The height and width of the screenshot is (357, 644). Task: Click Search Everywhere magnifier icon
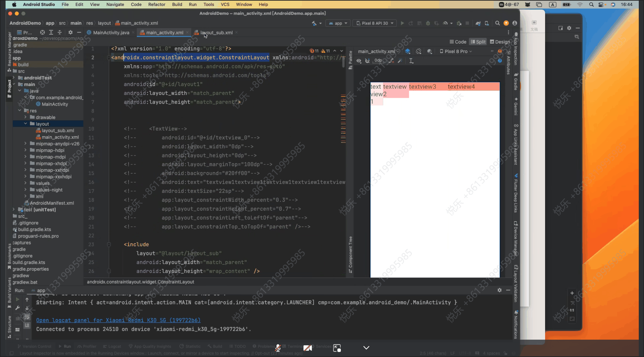pyautogui.click(x=497, y=23)
